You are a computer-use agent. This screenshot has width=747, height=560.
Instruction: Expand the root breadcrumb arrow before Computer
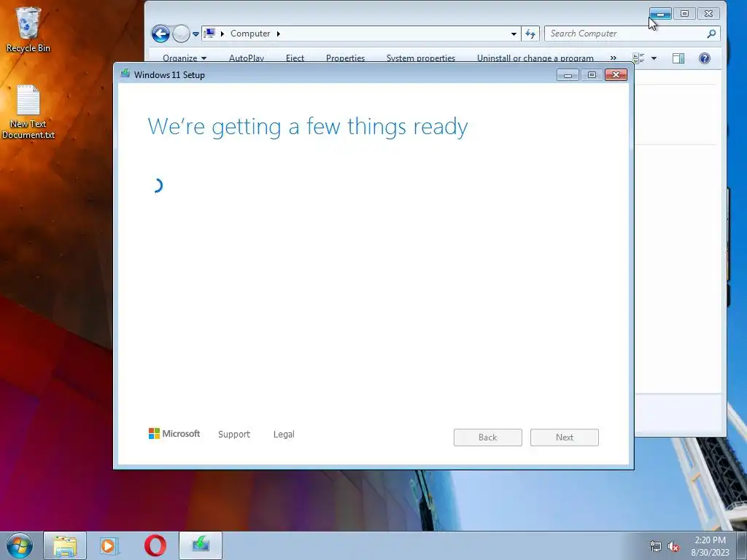222,34
